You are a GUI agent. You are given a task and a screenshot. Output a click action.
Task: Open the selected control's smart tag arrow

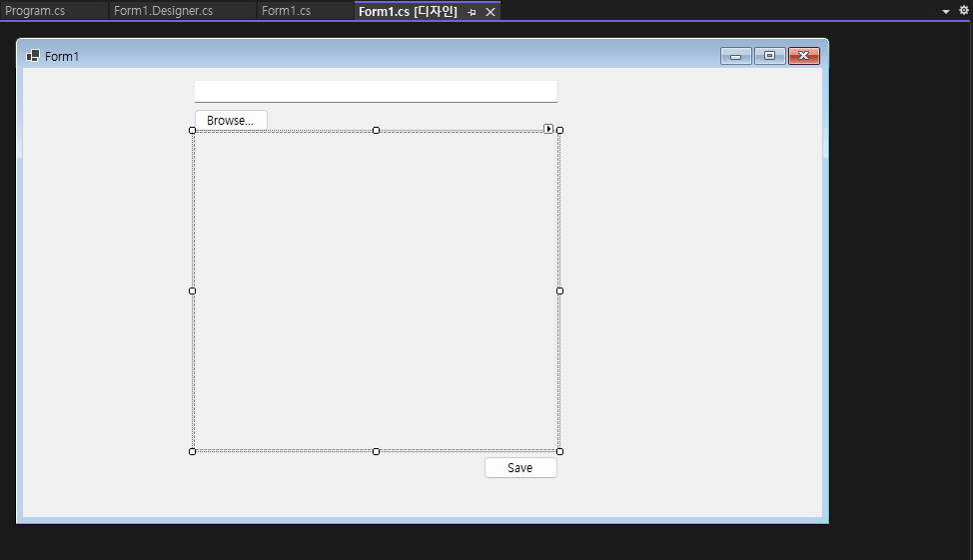tap(547, 129)
